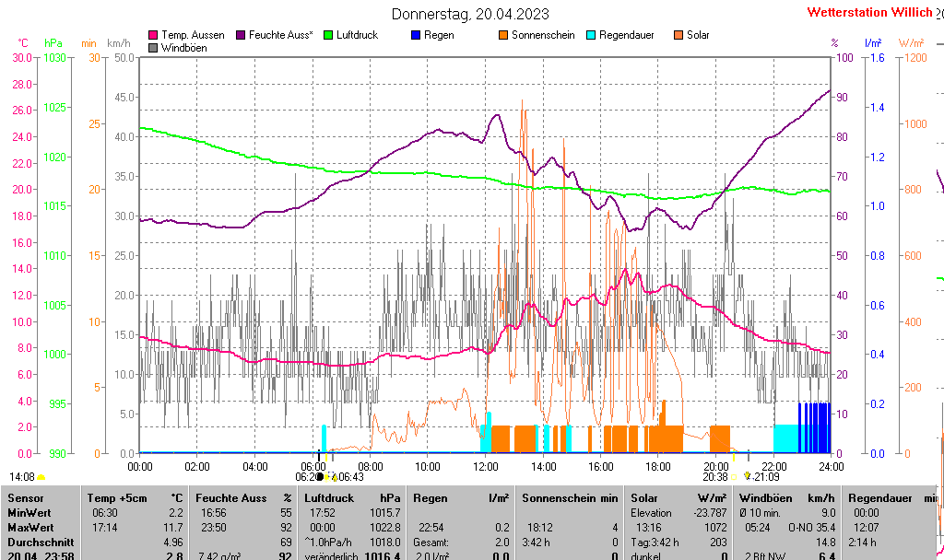Click the Luftdruck table header

click(329, 498)
